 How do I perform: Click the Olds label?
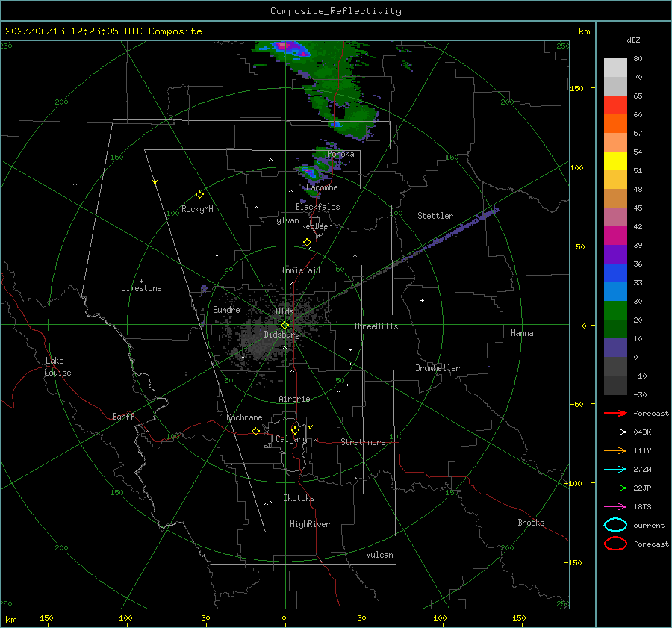click(x=284, y=311)
